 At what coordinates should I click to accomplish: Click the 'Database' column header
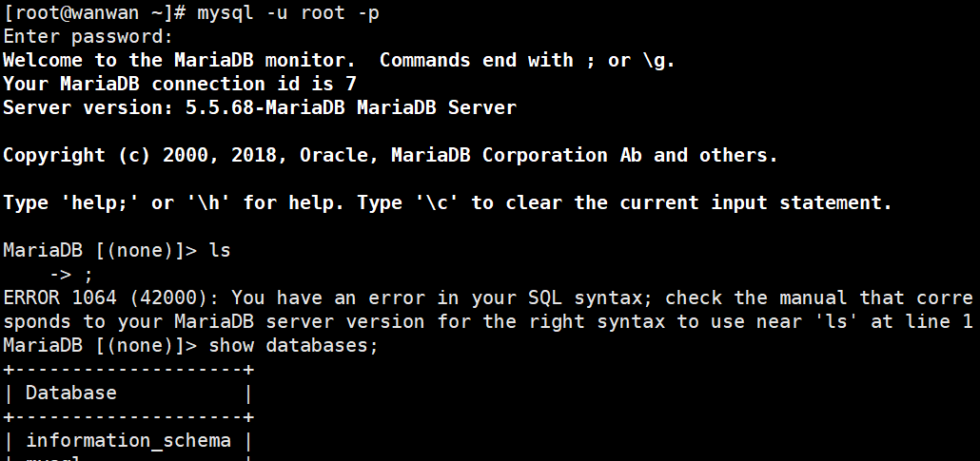pos(71,393)
